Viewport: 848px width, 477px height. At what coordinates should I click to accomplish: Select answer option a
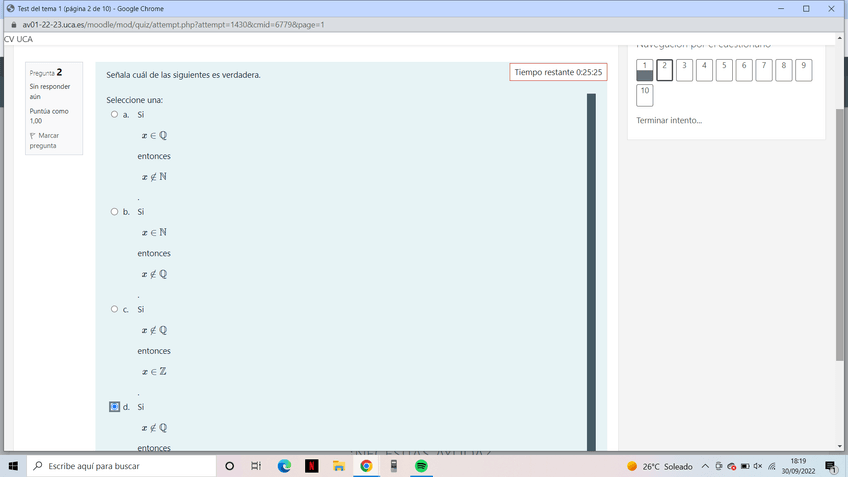tap(114, 114)
